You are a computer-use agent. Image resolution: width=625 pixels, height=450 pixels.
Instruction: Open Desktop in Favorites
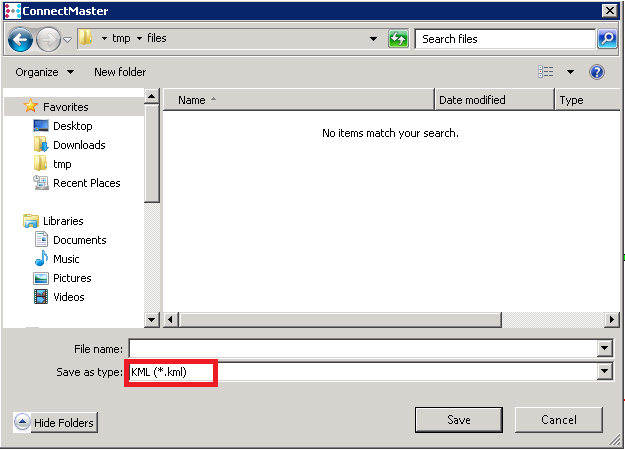tap(73, 126)
